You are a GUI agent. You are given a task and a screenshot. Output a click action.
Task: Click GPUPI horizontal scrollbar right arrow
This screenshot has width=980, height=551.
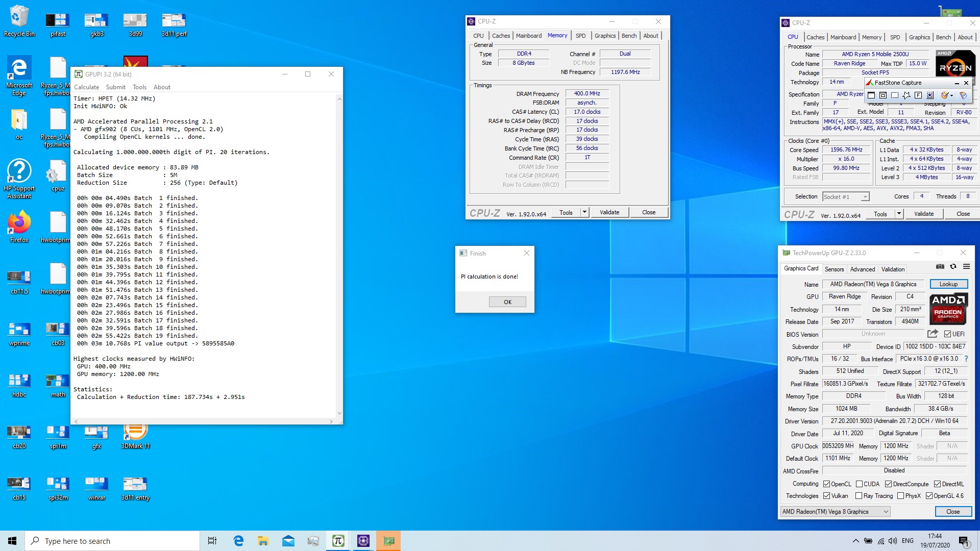click(331, 421)
